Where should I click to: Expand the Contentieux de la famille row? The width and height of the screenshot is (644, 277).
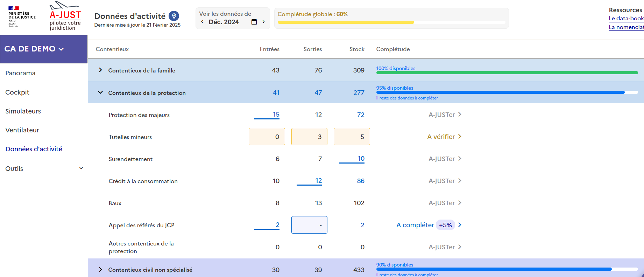pyautogui.click(x=100, y=70)
